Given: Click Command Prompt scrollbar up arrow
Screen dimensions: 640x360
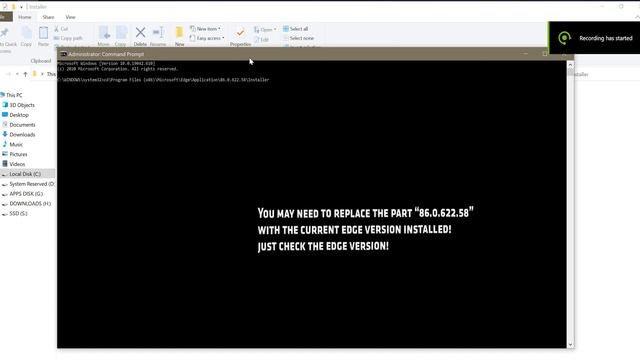Looking at the screenshot, I should (570, 64).
